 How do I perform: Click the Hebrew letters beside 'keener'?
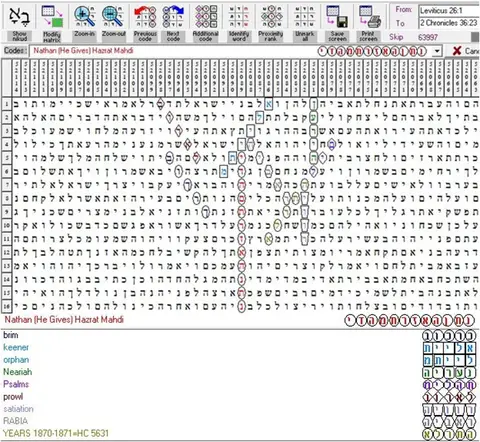pos(449,348)
